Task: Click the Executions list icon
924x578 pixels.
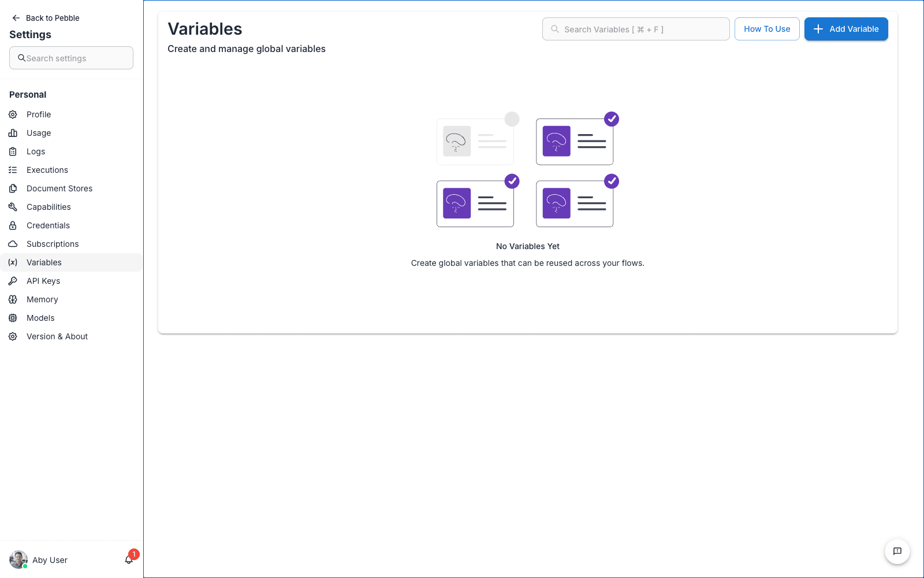Action: [13, 170]
